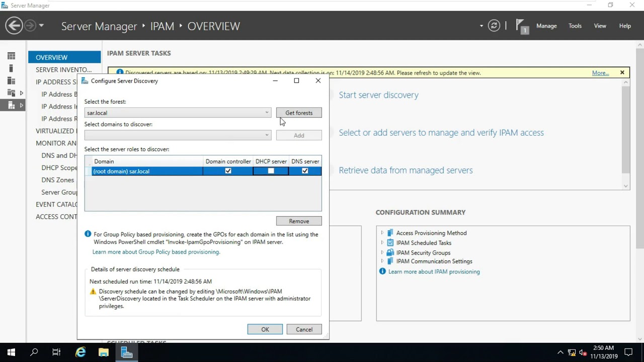Open the Manage menu
Image resolution: width=644 pixels, height=362 pixels.
point(546,26)
